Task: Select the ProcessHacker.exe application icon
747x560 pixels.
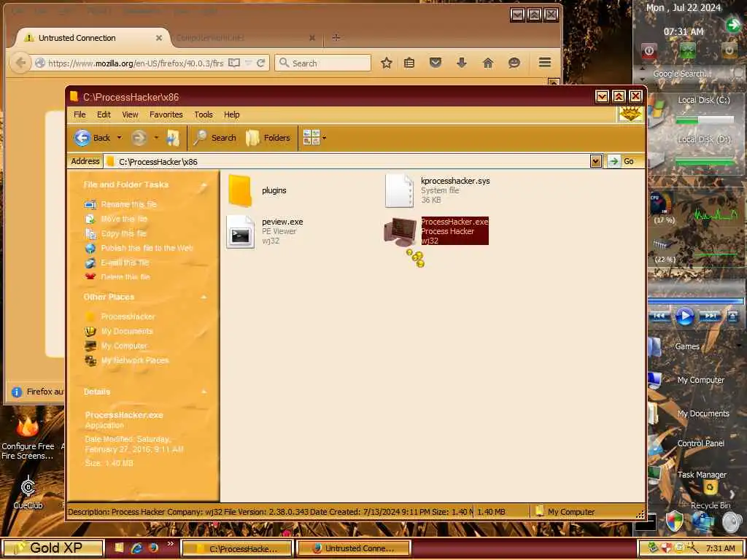Action: coord(400,231)
